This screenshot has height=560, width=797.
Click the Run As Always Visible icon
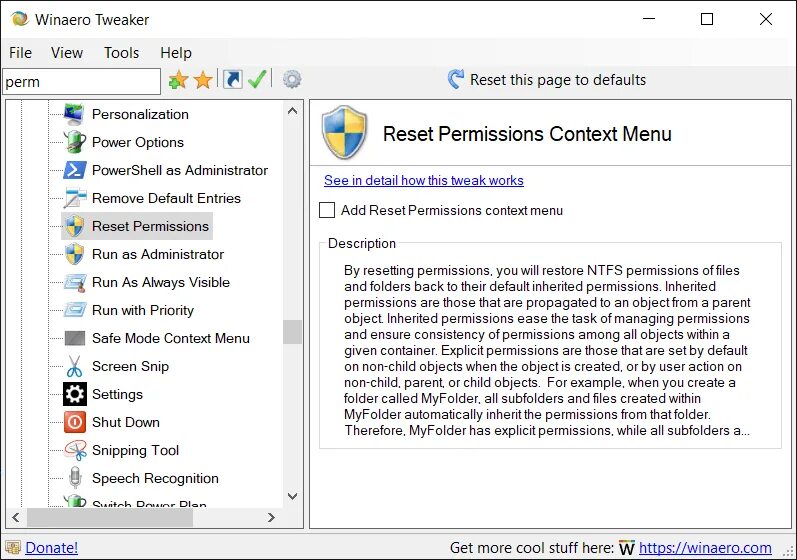click(75, 283)
